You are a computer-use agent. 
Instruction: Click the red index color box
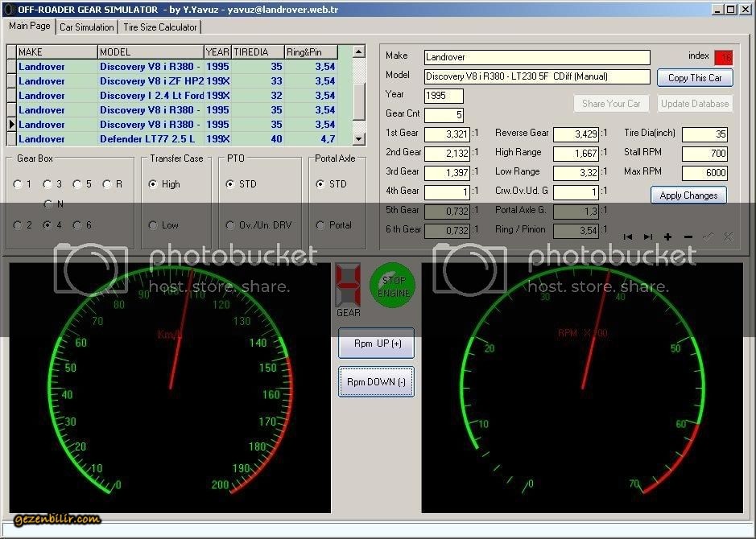point(724,56)
